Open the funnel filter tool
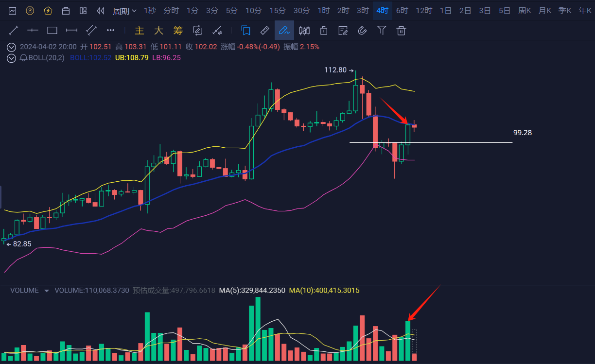This screenshot has height=364, width=595. point(382,31)
